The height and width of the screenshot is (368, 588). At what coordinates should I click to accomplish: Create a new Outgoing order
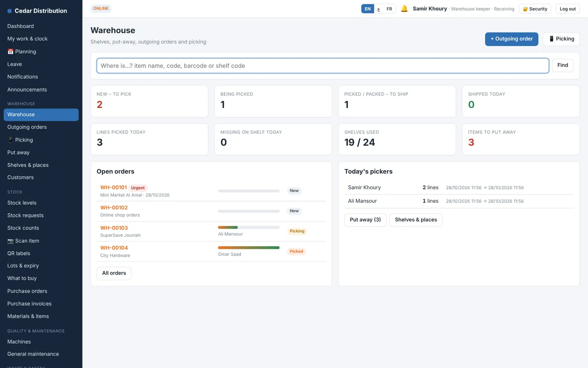(512, 39)
